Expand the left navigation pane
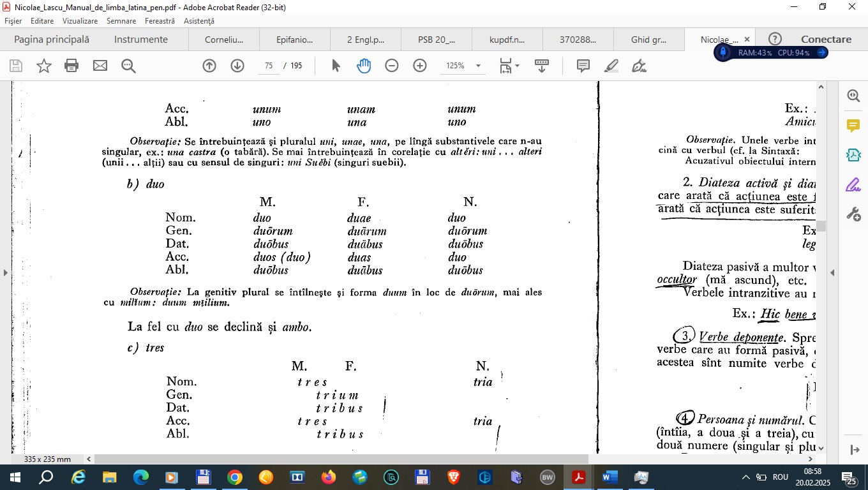This screenshot has width=868, height=490. [6, 272]
